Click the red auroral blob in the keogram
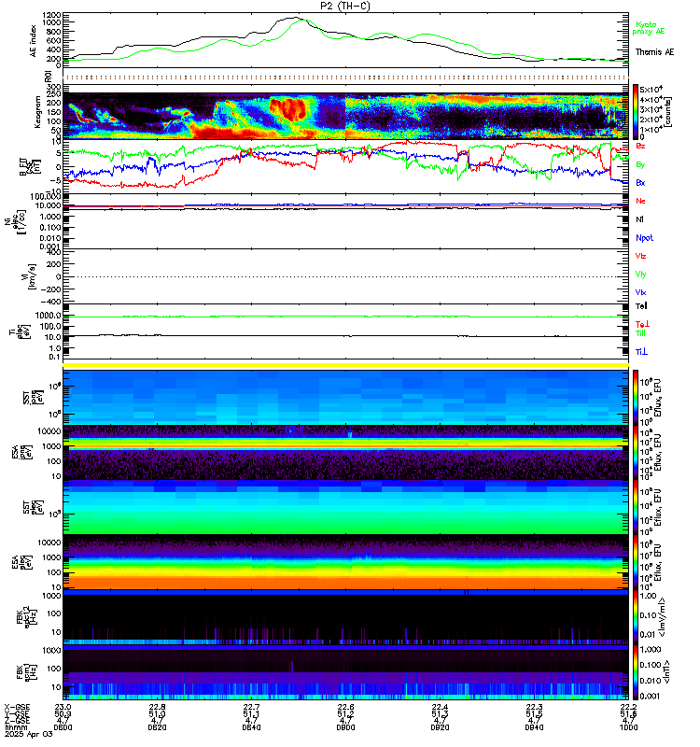The image size is (700, 747). tap(288, 108)
